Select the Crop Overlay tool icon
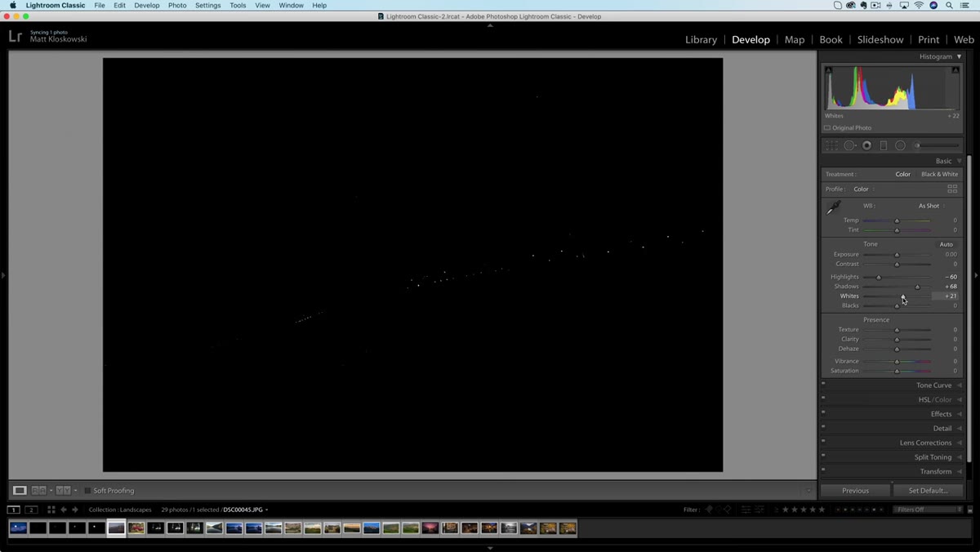 (x=831, y=145)
